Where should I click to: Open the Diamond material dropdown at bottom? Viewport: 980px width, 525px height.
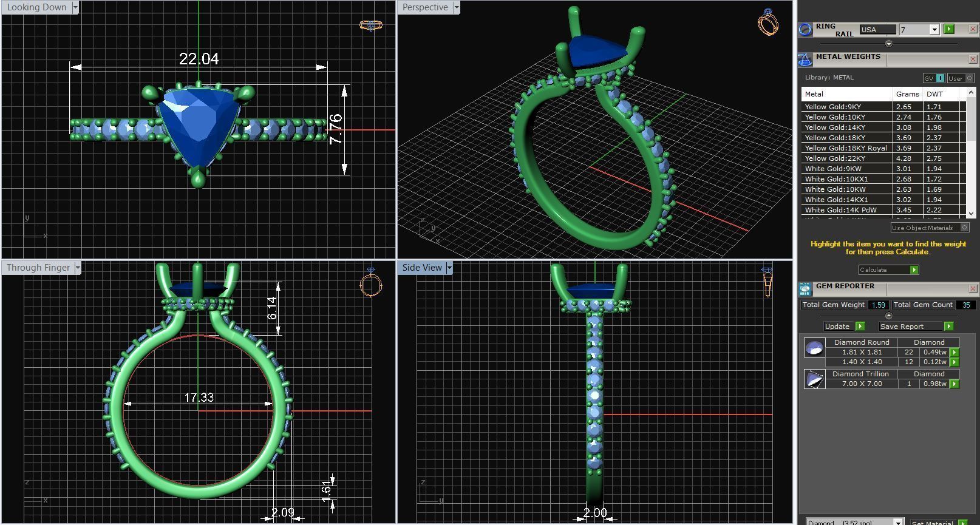(x=897, y=522)
